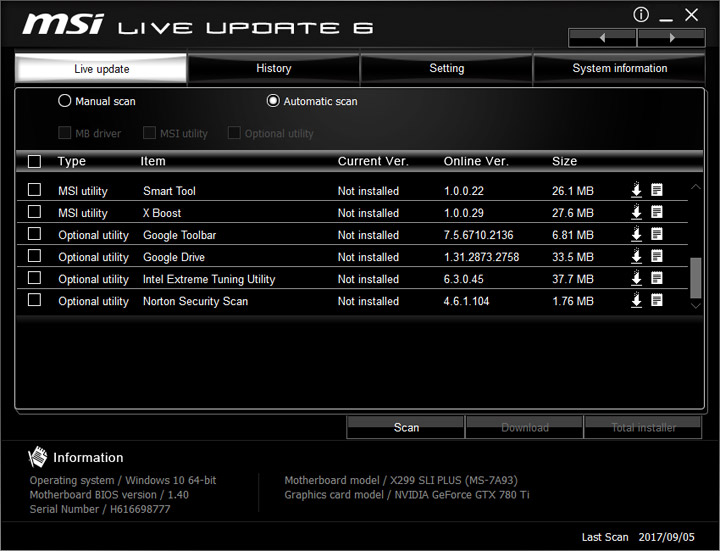Viewport: 720px width, 551px height.
Task: Click the Serial Number H616698777 text
Action: [x=100, y=509]
